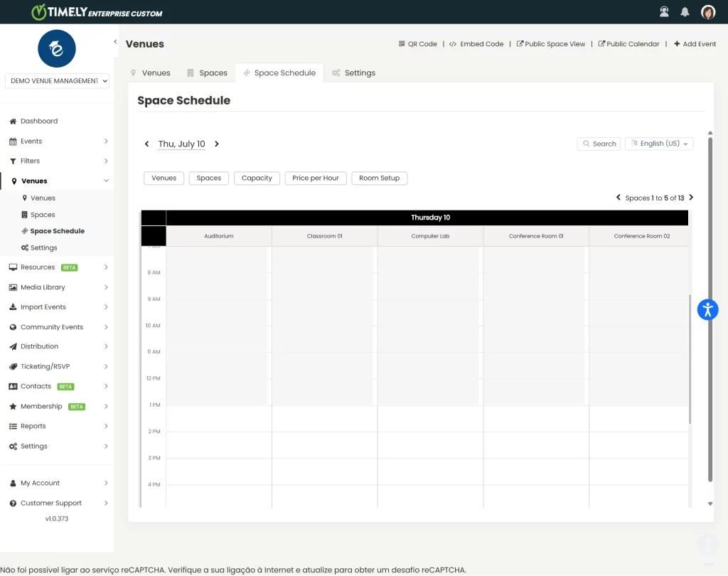Open the QR Code option
Viewport: 728px width, 576px height.
pyautogui.click(x=417, y=44)
